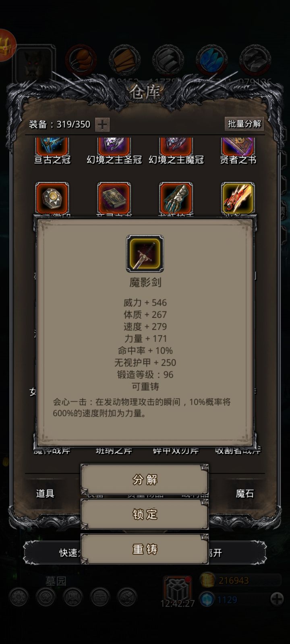Tap the 锁定 lock button
The image size is (290, 644).
click(x=145, y=514)
